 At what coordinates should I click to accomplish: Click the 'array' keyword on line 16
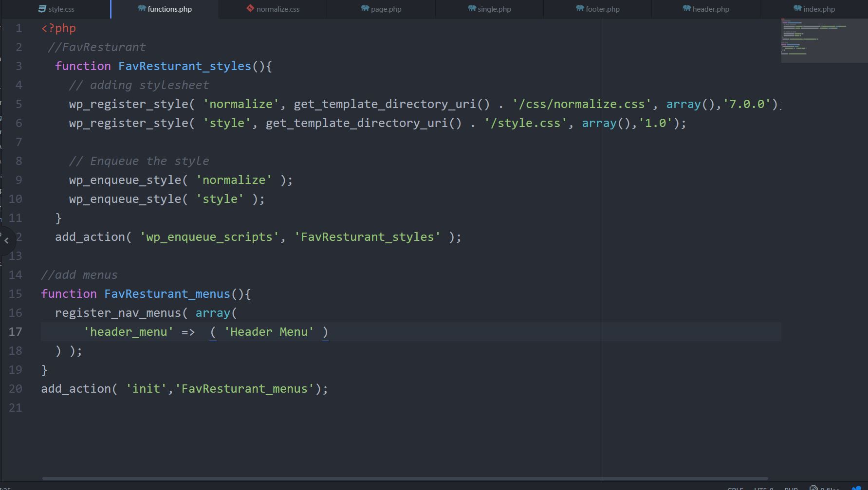coord(213,313)
